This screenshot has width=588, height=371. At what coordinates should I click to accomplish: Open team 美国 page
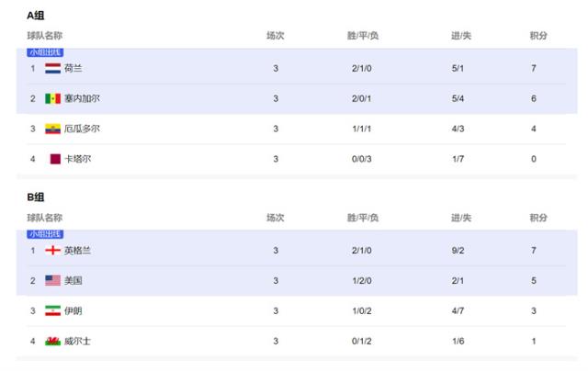(73, 280)
